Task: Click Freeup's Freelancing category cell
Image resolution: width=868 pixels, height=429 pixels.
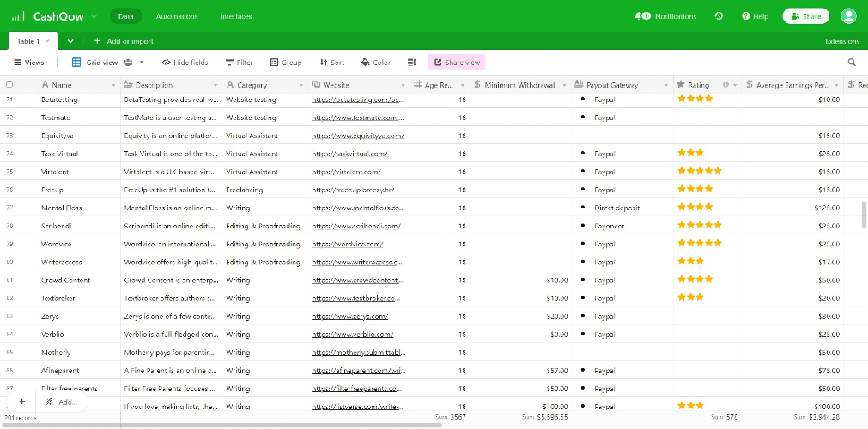Action: 264,190
